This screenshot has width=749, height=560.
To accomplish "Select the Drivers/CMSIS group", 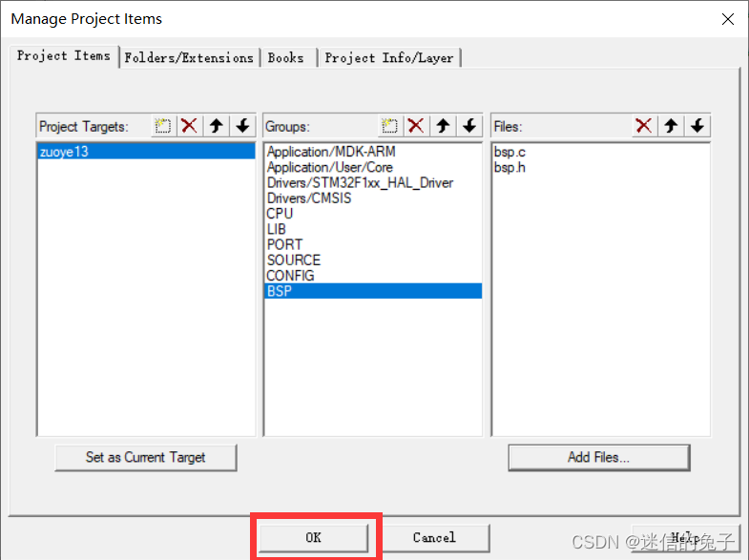I will click(373, 198).
